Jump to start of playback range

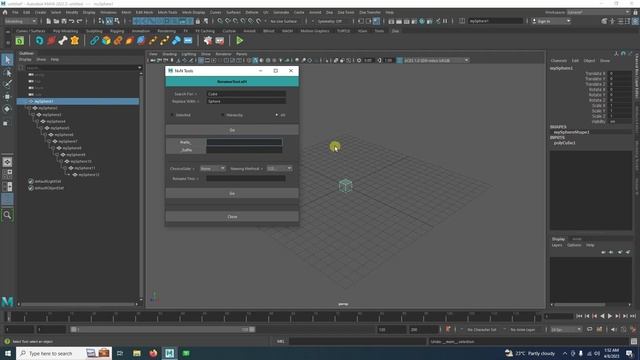[x=579, y=316]
